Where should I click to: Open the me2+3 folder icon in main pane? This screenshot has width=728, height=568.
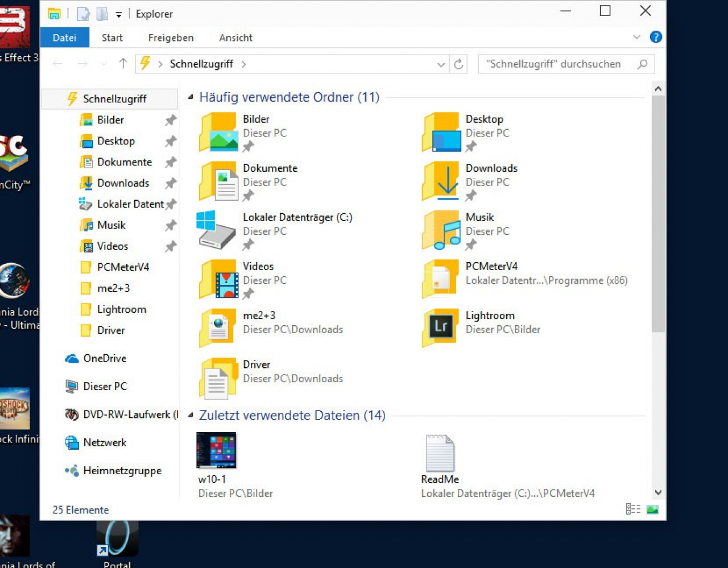(218, 328)
